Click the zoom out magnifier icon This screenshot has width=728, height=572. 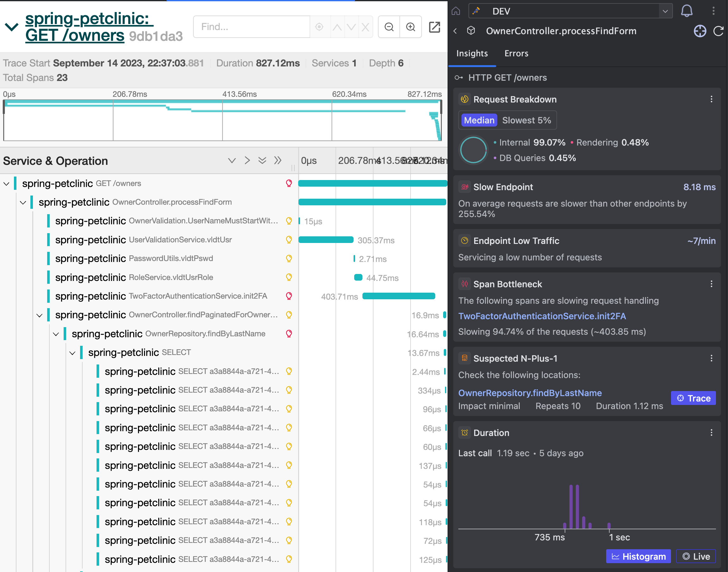click(389, 27)
